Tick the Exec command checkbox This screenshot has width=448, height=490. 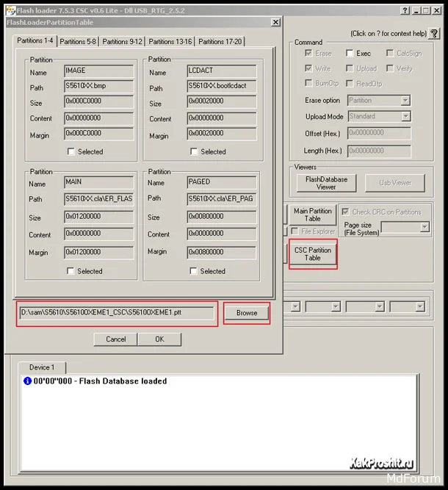tap(350, 54)
